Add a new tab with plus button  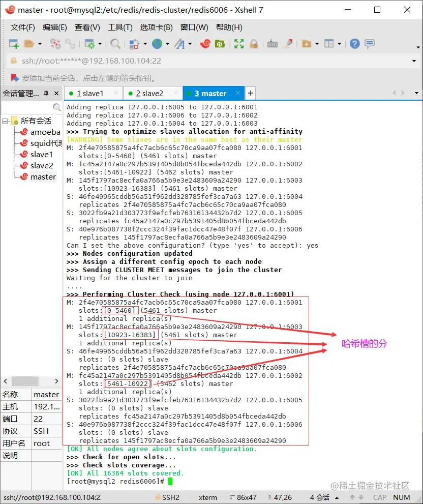coord(251,94)
